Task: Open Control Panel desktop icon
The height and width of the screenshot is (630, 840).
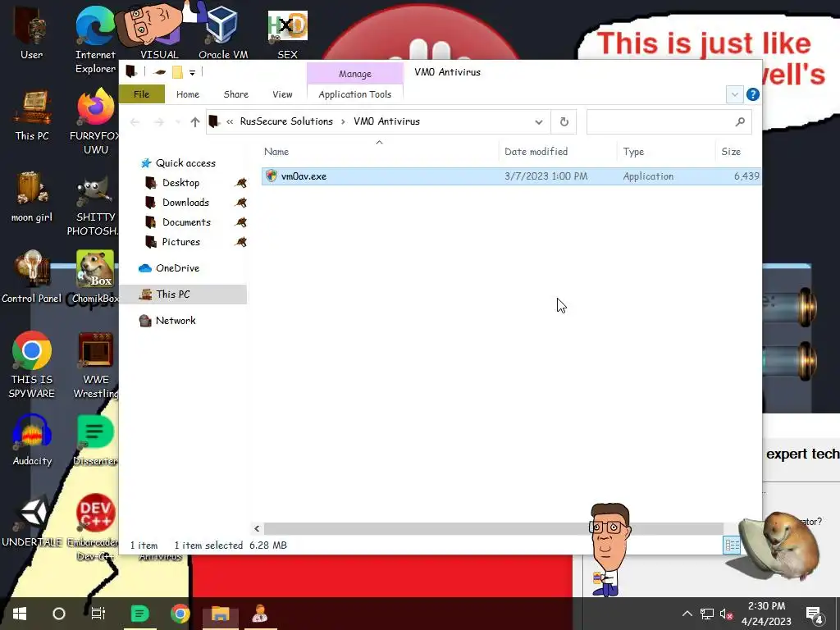Action: click(32, 277)
